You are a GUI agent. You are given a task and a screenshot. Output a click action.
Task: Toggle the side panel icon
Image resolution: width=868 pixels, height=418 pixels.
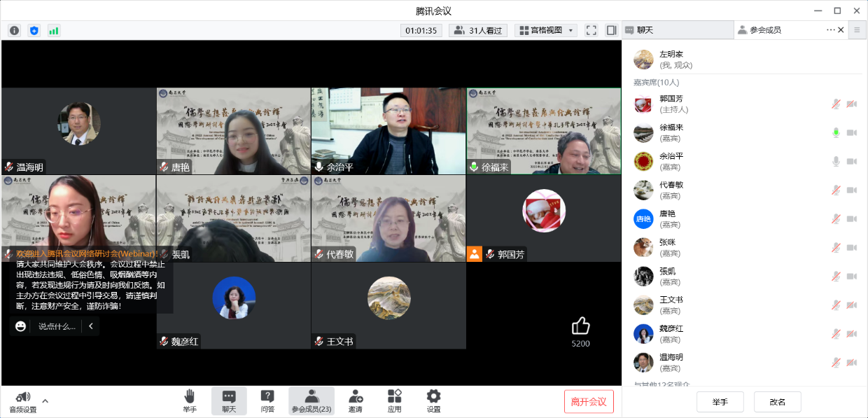pos(611,30)
